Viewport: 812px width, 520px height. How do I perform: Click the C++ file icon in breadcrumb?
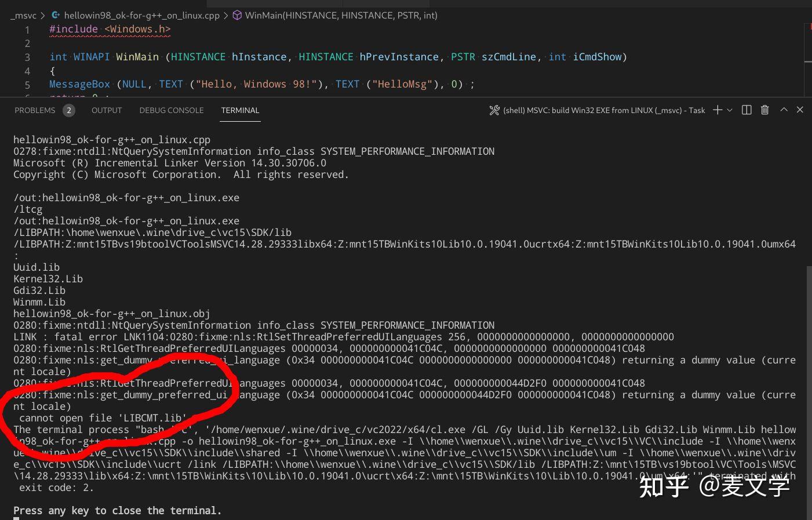(x=56, y=16)
